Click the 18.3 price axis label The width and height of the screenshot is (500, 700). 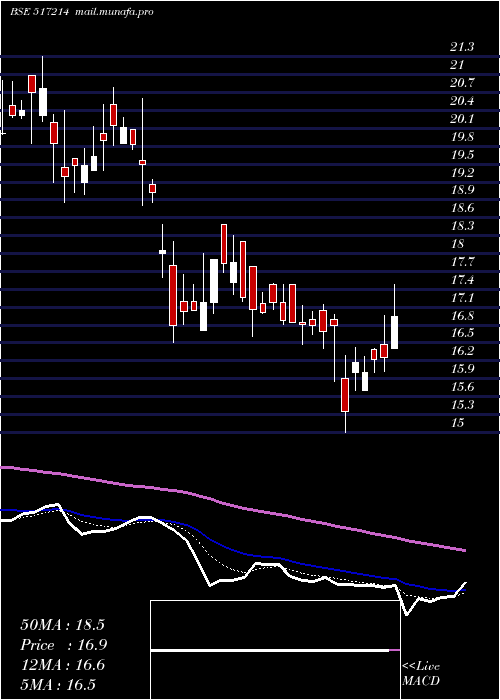pos(462,226)
